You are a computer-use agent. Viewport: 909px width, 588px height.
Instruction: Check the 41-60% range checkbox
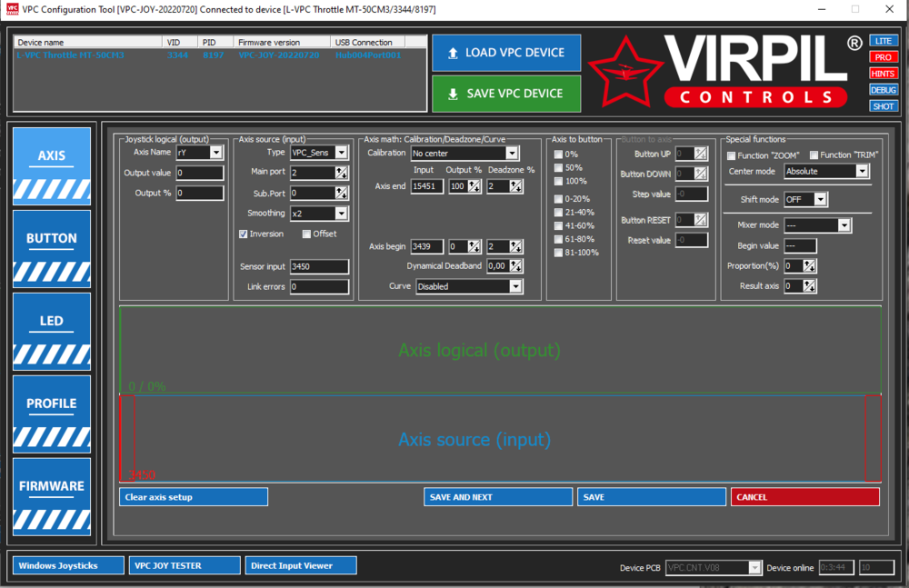(558, 225)
